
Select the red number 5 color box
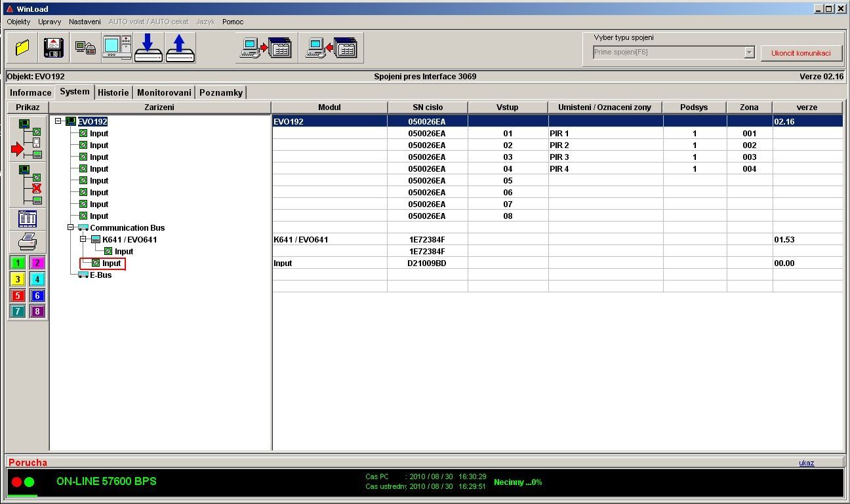pos(18,296)
